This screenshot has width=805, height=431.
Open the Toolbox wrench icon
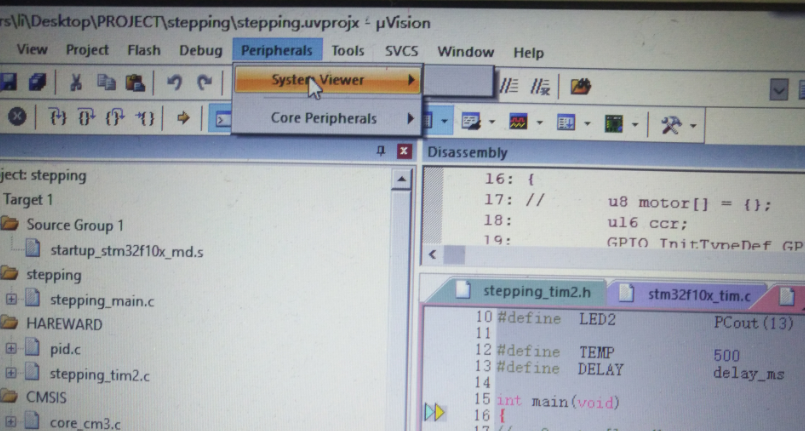[x=672, y=123]
